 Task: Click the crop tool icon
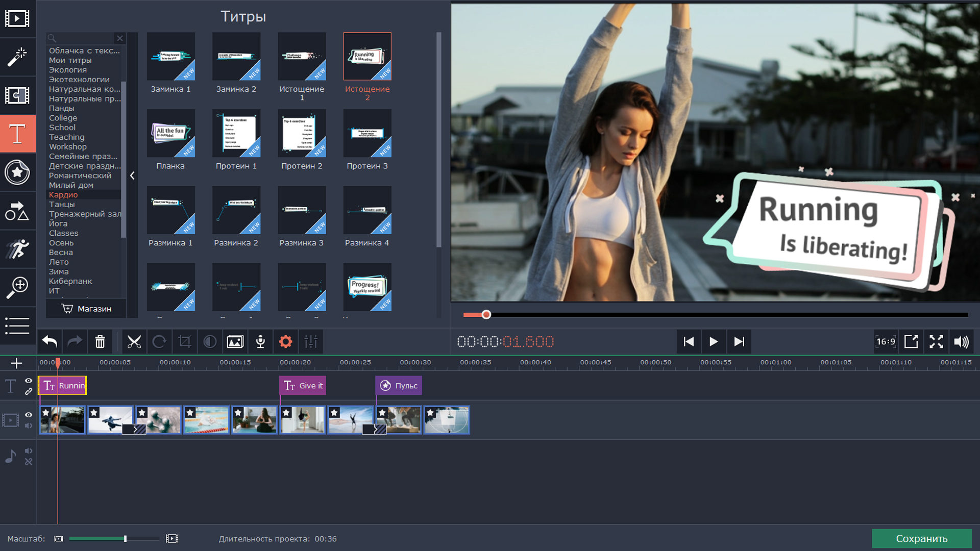click(x=185, y=342)
